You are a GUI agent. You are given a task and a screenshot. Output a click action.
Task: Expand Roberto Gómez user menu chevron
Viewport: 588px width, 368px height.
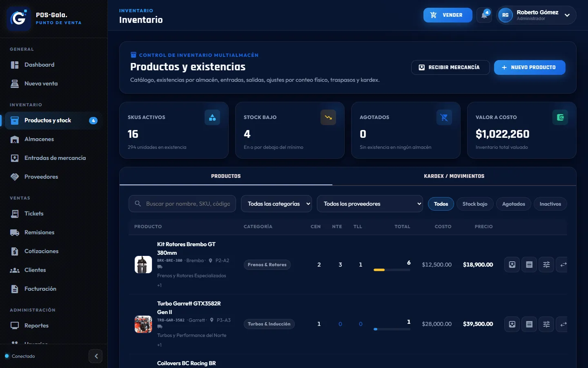[x=567, y=15]
